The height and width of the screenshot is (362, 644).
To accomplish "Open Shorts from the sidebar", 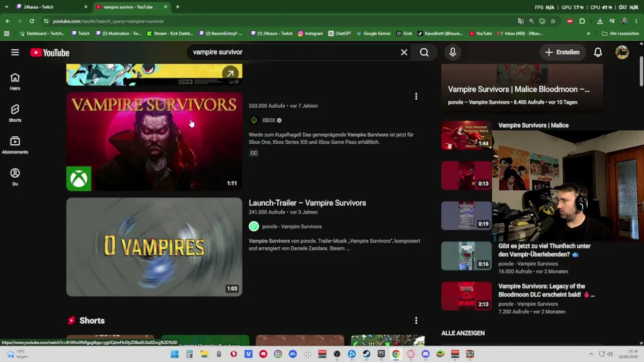I will coord(15,113).
